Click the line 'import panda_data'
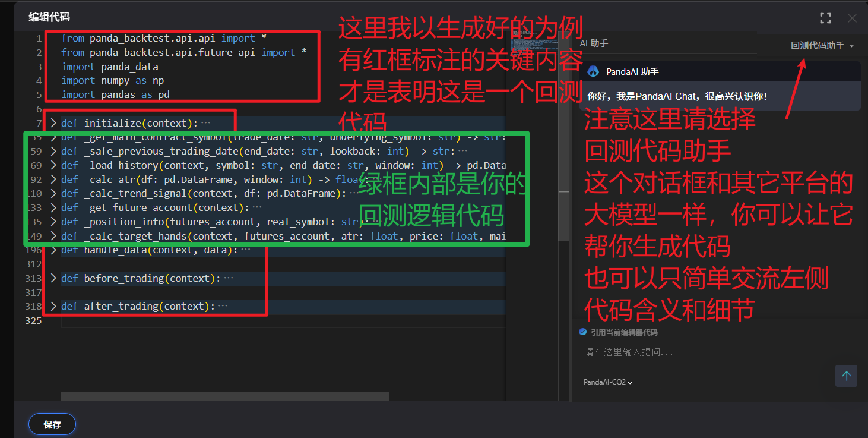 [110, 67]
